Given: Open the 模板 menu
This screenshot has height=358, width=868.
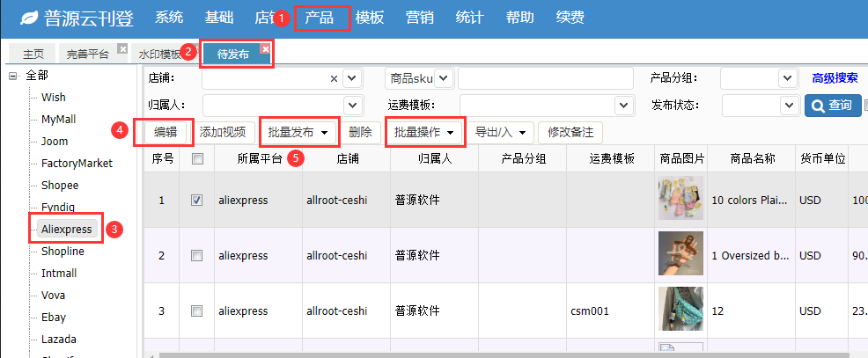Looking at the screenshot, I should coord(369,18).
